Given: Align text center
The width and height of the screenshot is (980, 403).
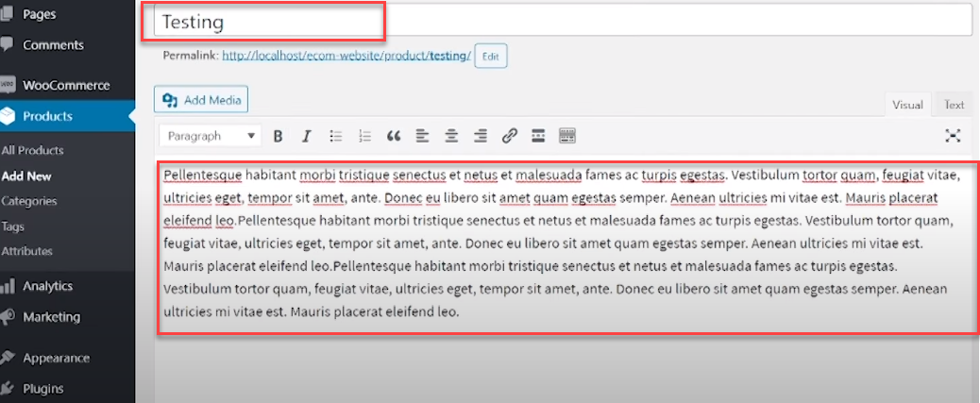Looking at the screenshot, I should (x=451, y=136).
